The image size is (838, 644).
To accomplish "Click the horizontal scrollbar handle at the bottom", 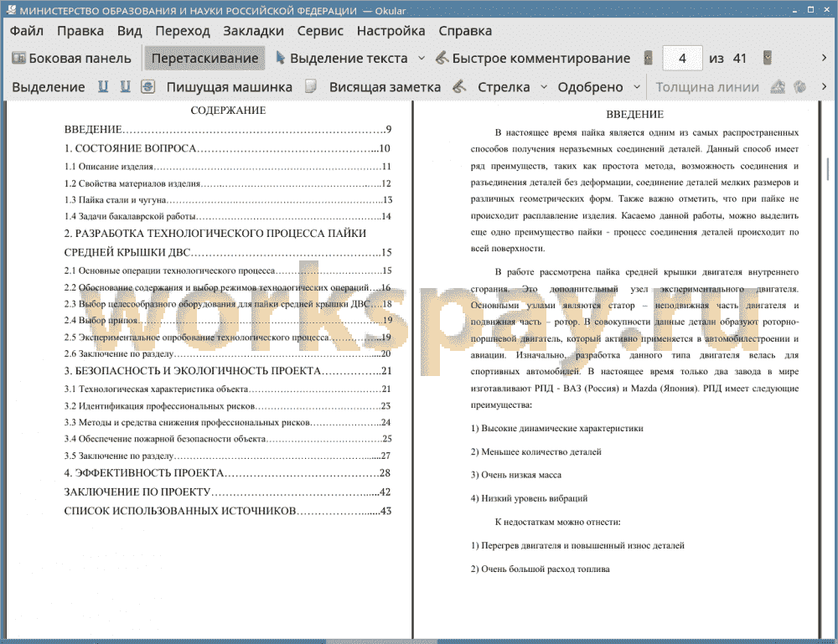I will pyautogui.click(x=381, y=641).
